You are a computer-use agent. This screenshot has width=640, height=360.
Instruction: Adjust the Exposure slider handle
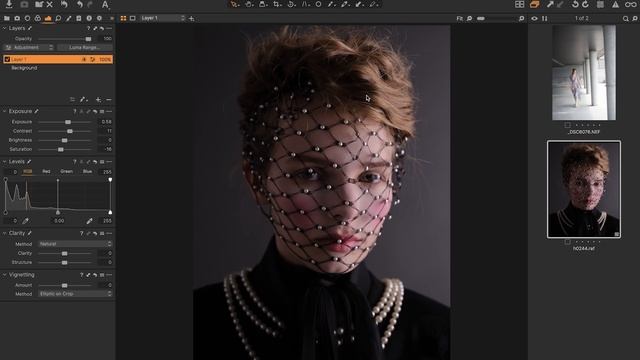coord(68,122)
